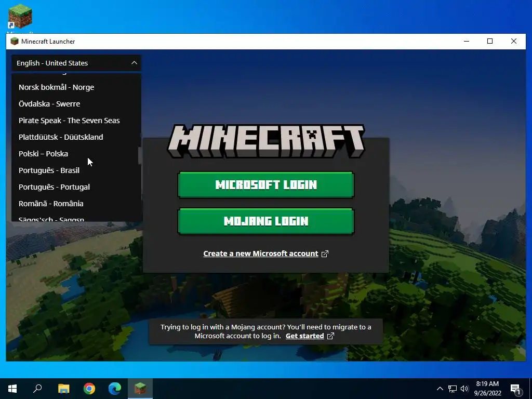
Task: Show hidden system tray icons
Action: [x=440, y=389]
